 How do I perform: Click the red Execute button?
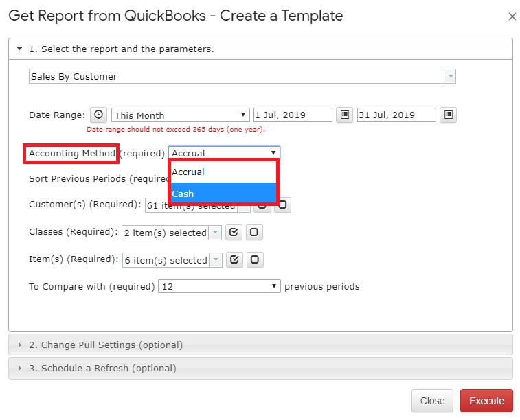click(x=486, y=401)
